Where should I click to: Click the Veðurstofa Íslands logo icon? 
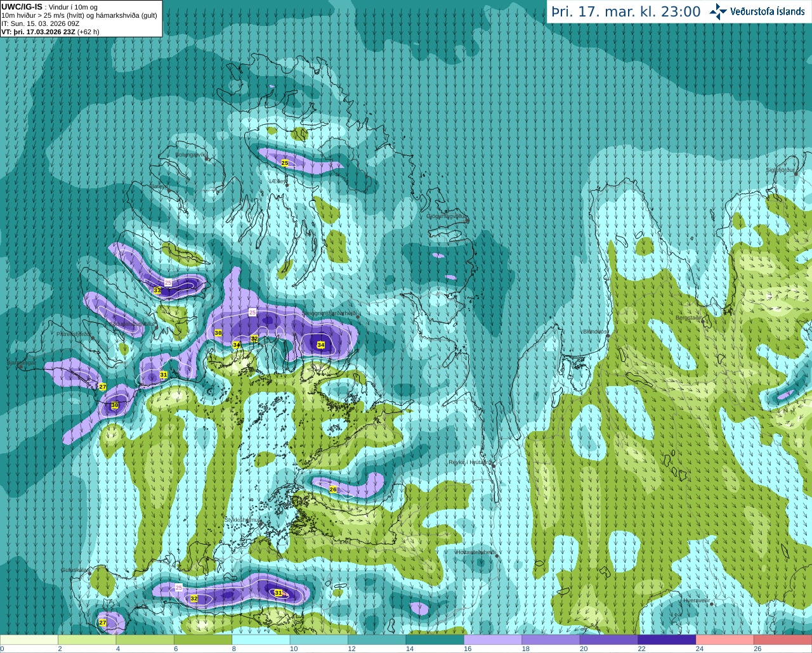718,11
